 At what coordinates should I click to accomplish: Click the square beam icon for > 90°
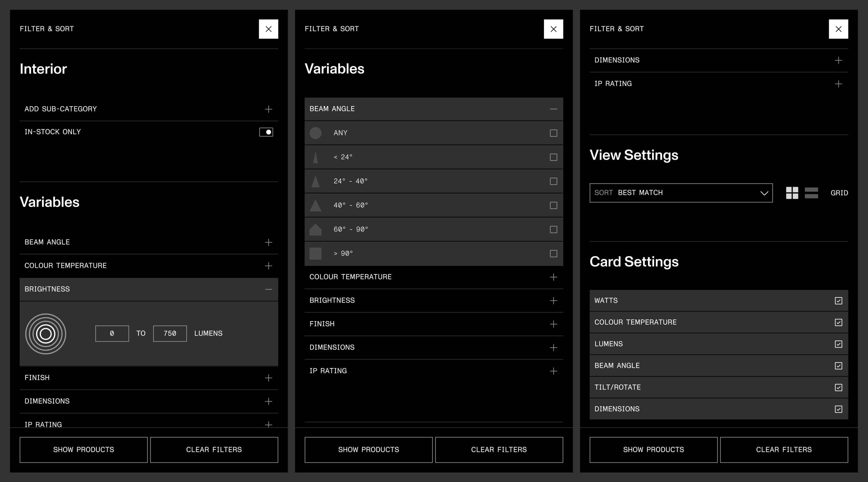coord(315,254)
